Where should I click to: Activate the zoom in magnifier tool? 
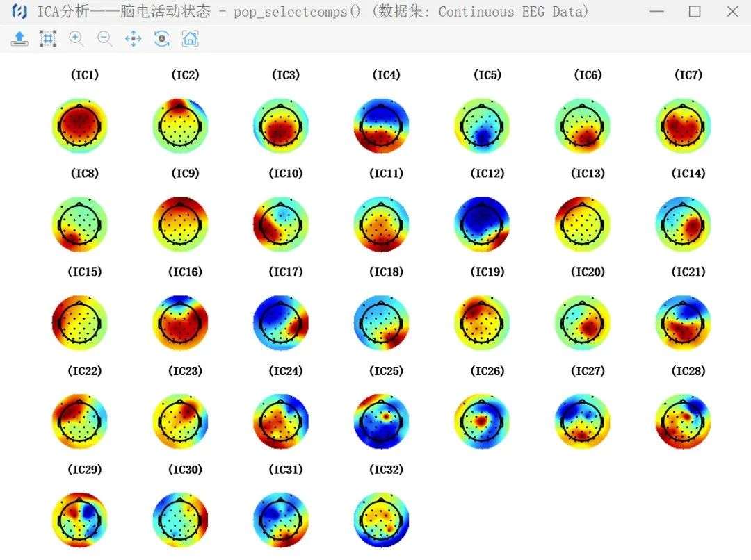(x=76, y=39)
